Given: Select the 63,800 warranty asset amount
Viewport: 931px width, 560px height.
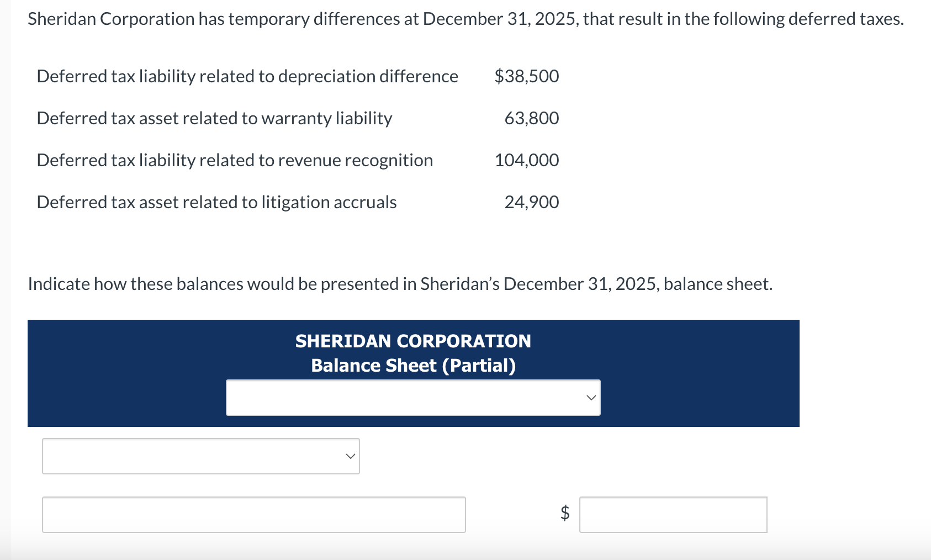Looking at the screenshot, I should coord(531,118).
